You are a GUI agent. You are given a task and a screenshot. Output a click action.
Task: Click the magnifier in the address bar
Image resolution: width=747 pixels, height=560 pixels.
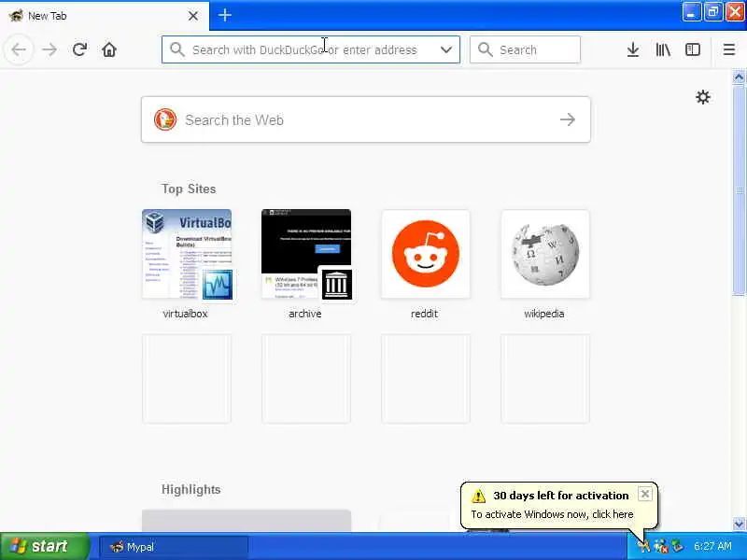tap(176, 49)
